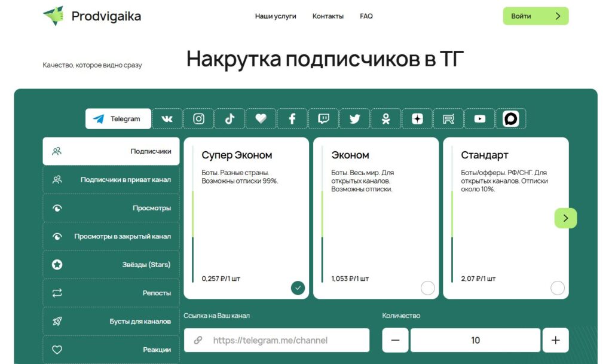The image size is (612, 364).
Task: Open the Просмотры service category
Action: 111,208
